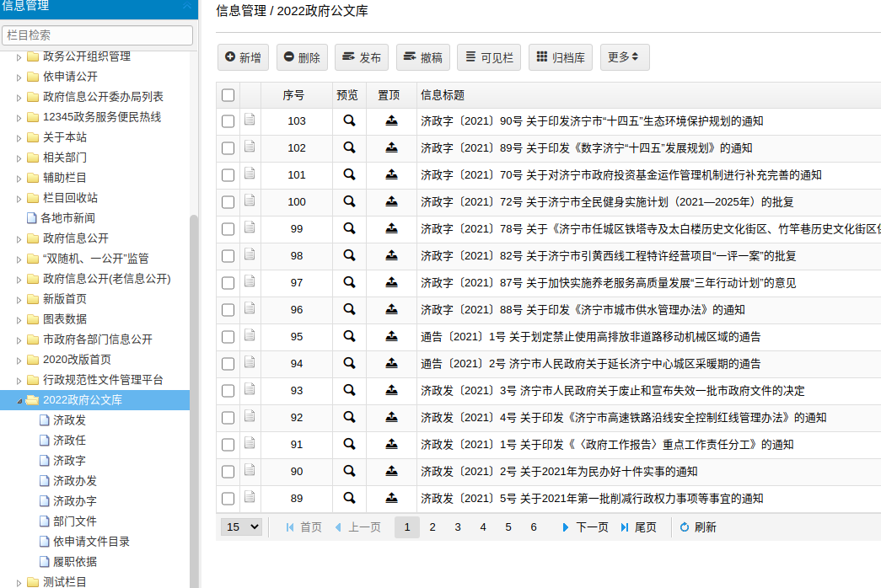This screenshot has height=588, width=881.
Task: Tick checkbox for row 103
Action: pyautogui.click(x=228, y=121)
